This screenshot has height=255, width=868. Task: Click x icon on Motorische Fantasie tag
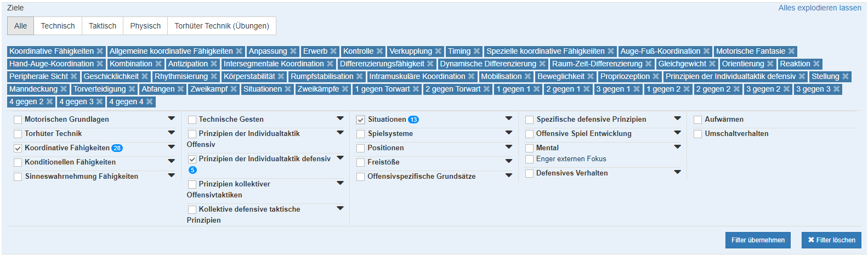tap(791, 52)
